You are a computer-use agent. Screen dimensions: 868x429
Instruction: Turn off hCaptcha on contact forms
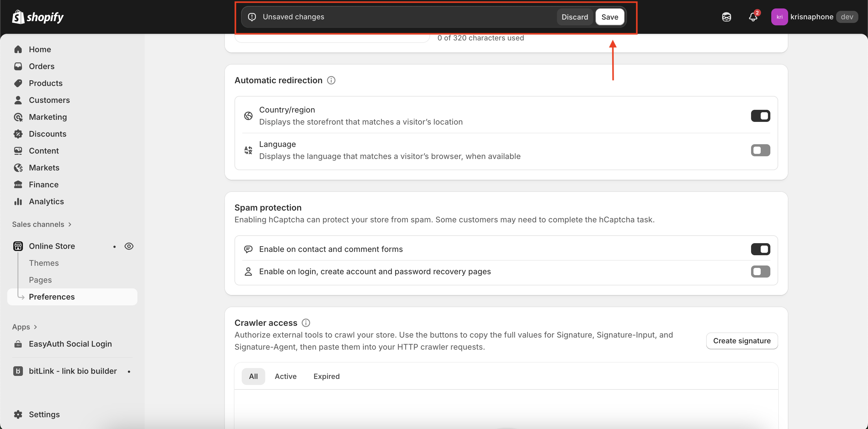760,249
